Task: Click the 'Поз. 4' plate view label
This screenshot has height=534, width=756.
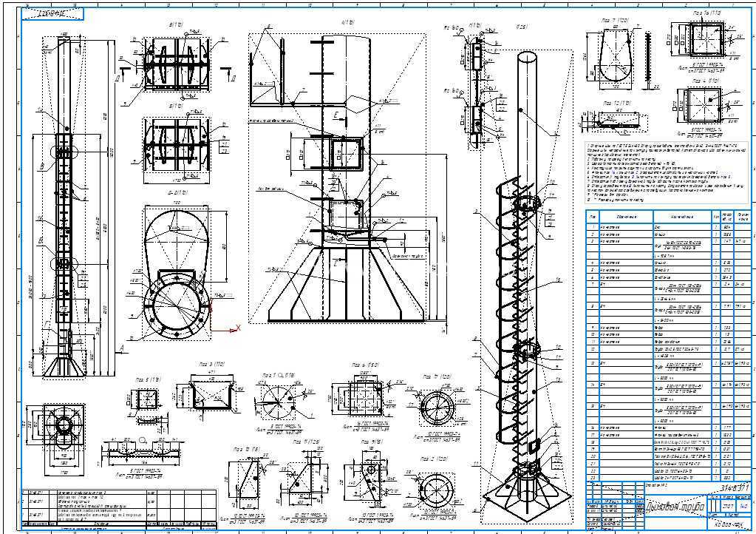Action: 706,81
